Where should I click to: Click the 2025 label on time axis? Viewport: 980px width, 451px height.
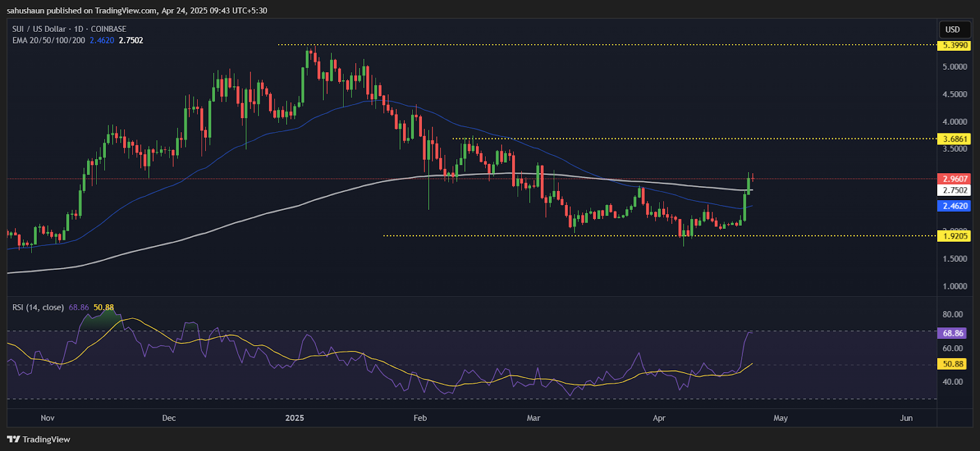tap(295, 418)
